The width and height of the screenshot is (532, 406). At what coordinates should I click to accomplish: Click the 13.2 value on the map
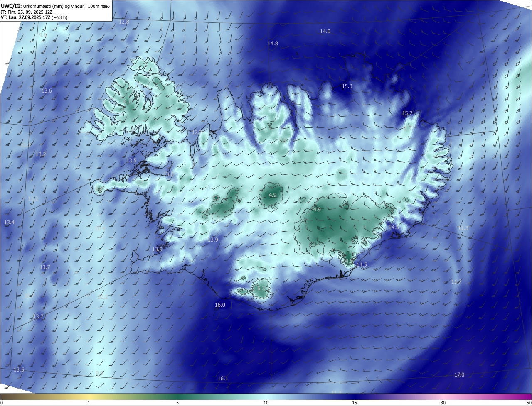tap(41, 154)
